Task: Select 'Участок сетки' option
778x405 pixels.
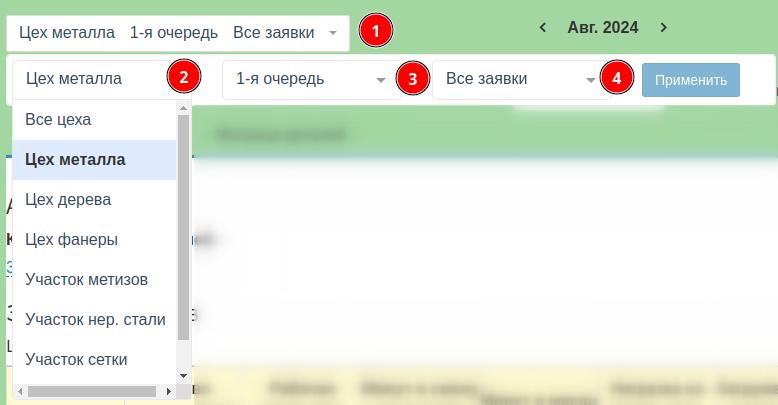Action: [94, 359]
